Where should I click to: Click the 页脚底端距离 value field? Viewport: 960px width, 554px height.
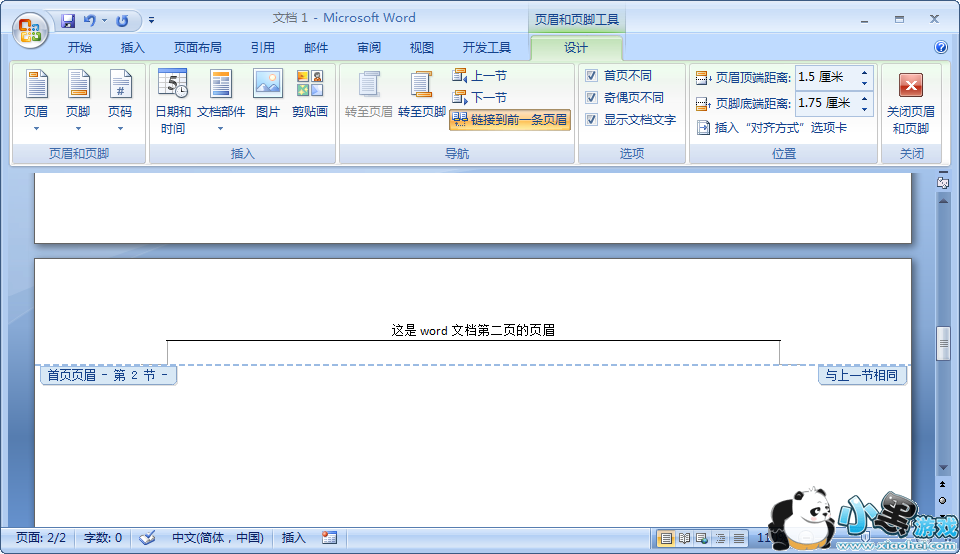tap(827, 103)
